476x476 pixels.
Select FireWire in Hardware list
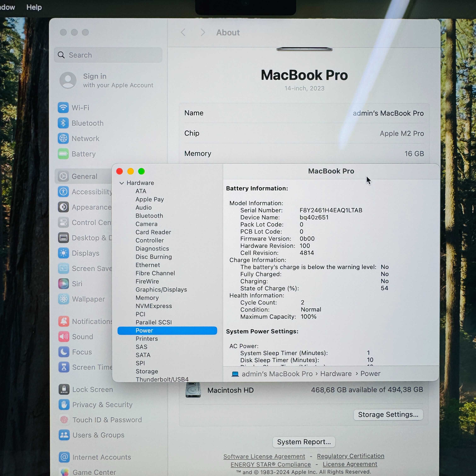pyautogui.click(x=147, y=281)
